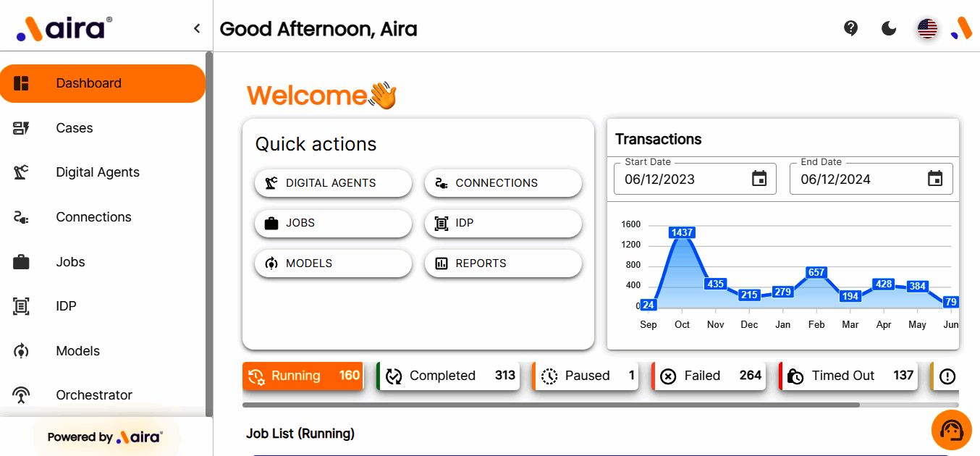Open Cases from the sidebar

[75, 128]
